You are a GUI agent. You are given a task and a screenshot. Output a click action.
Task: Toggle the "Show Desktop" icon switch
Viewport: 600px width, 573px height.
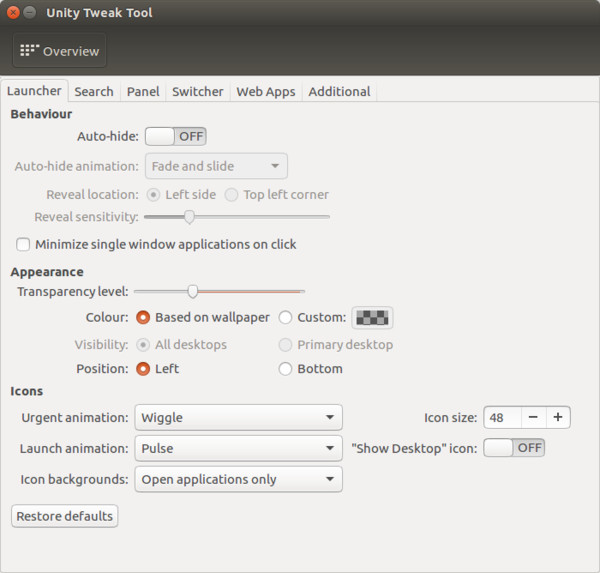(514, 448)
